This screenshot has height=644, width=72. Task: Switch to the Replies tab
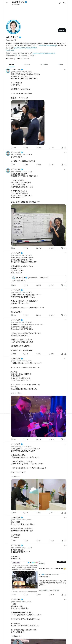(27, 64)
